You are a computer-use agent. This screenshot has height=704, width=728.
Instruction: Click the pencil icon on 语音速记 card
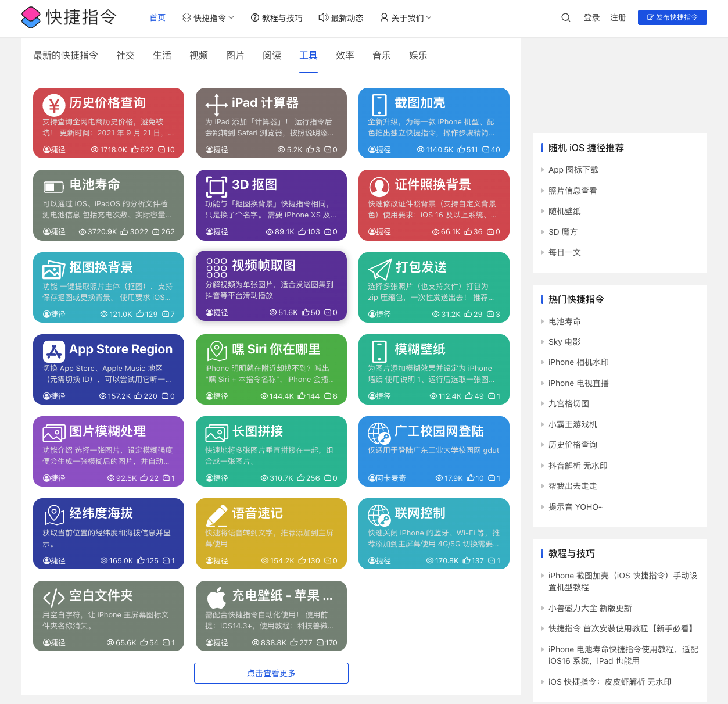(217, 516)
